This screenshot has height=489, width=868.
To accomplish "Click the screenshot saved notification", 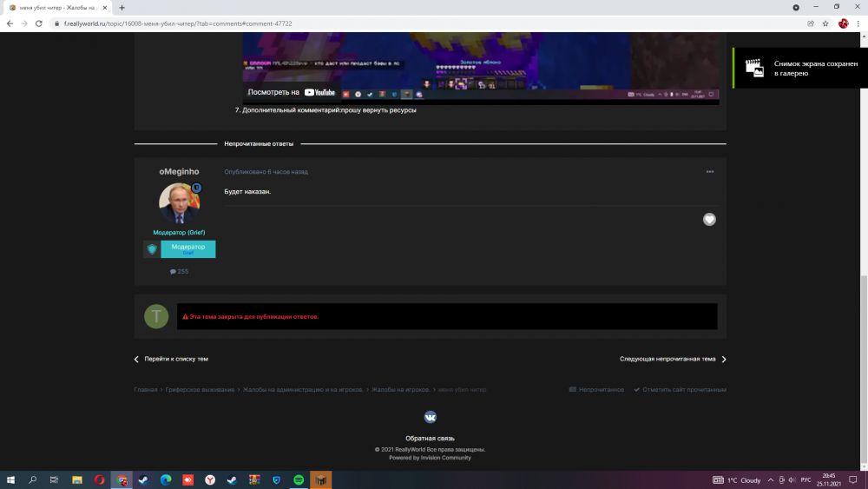I will [x=800, y=68].
